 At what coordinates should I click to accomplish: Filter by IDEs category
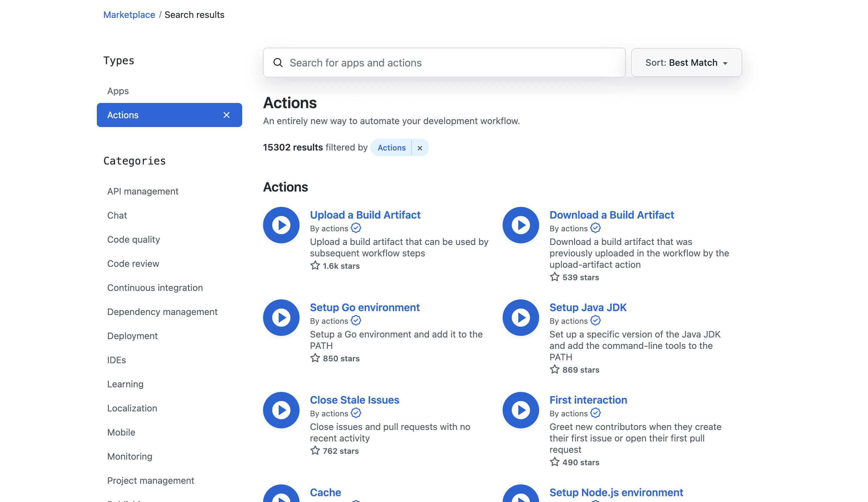pyautogui.click(x=116, y=360)
